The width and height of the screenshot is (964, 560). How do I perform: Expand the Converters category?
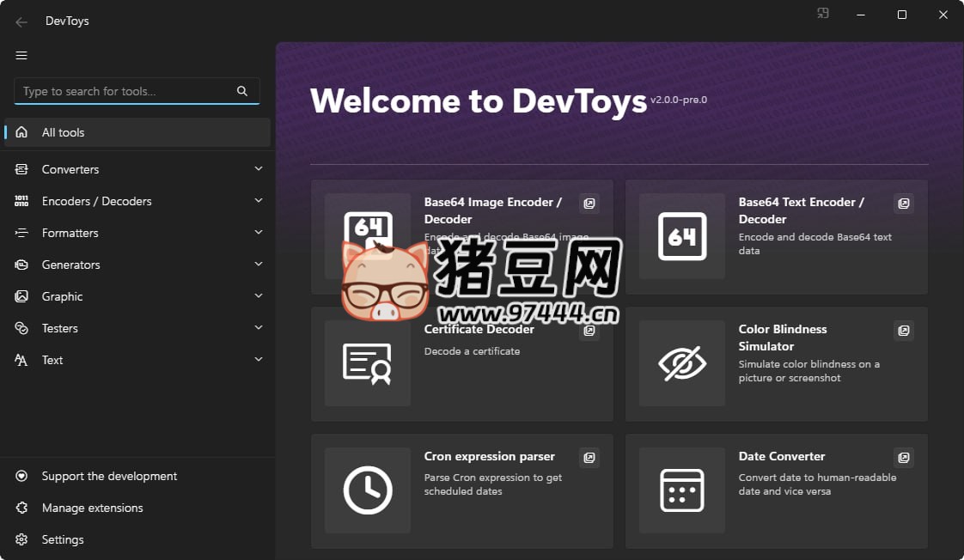[x=137, y=169]
